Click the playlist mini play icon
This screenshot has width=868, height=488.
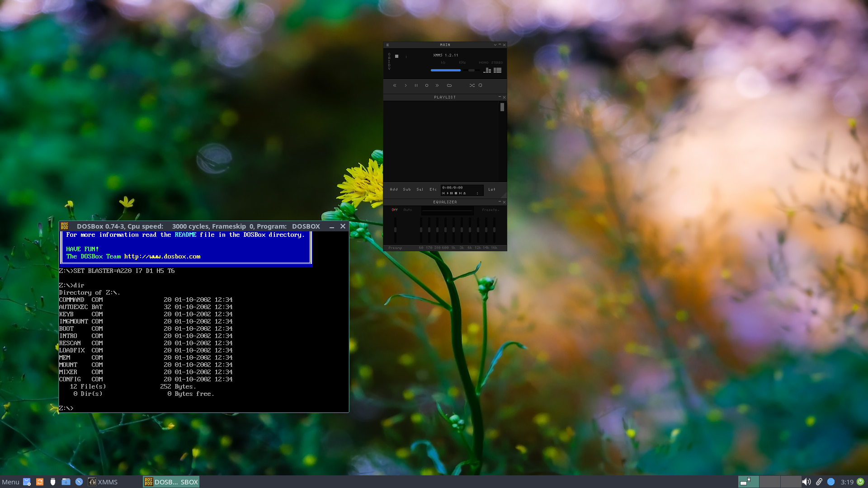click(x=448, y=193)
